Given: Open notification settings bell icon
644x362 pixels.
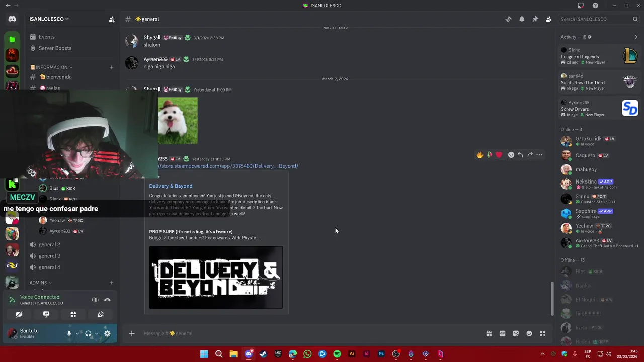Looking at the screenshot, I should [x=522, y=19].
